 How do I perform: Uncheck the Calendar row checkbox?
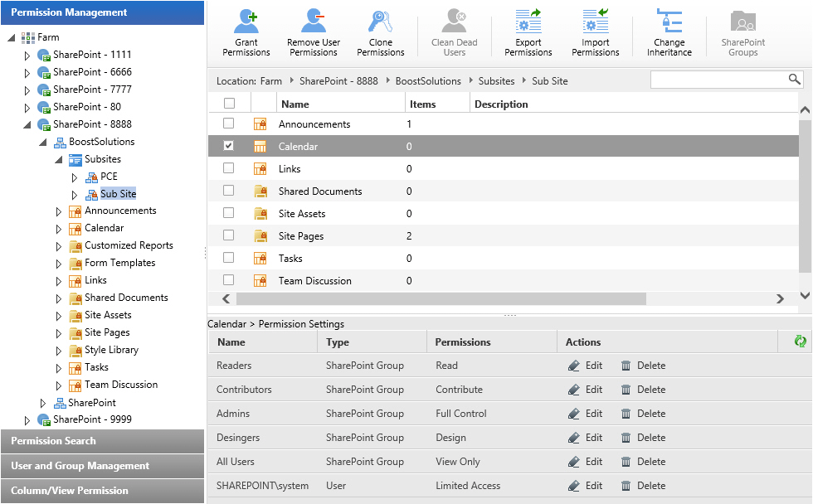[x=228, y=145]
